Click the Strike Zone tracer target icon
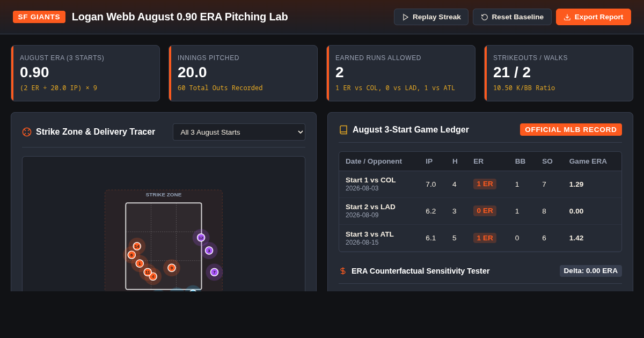 coord(27,132)
